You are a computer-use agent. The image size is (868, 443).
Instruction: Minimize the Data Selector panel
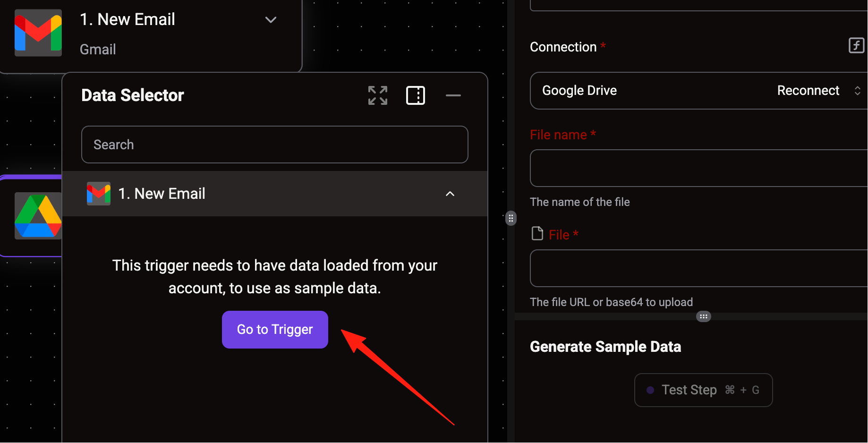click(x=453, y=95)
